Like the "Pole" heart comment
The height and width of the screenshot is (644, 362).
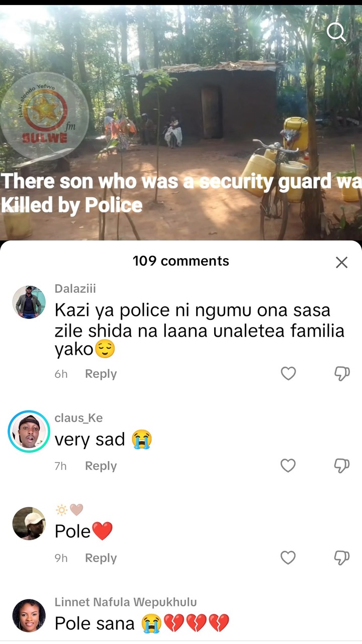click(288, 558)
